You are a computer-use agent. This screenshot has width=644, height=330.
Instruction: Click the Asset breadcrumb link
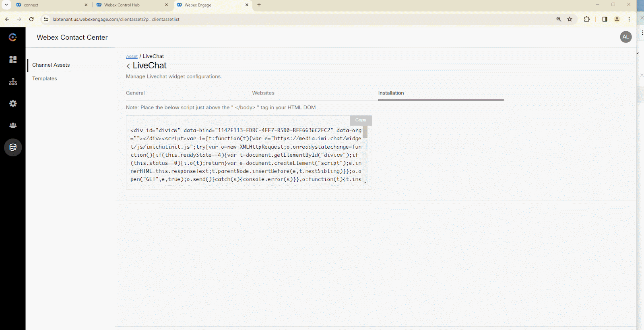132,57
